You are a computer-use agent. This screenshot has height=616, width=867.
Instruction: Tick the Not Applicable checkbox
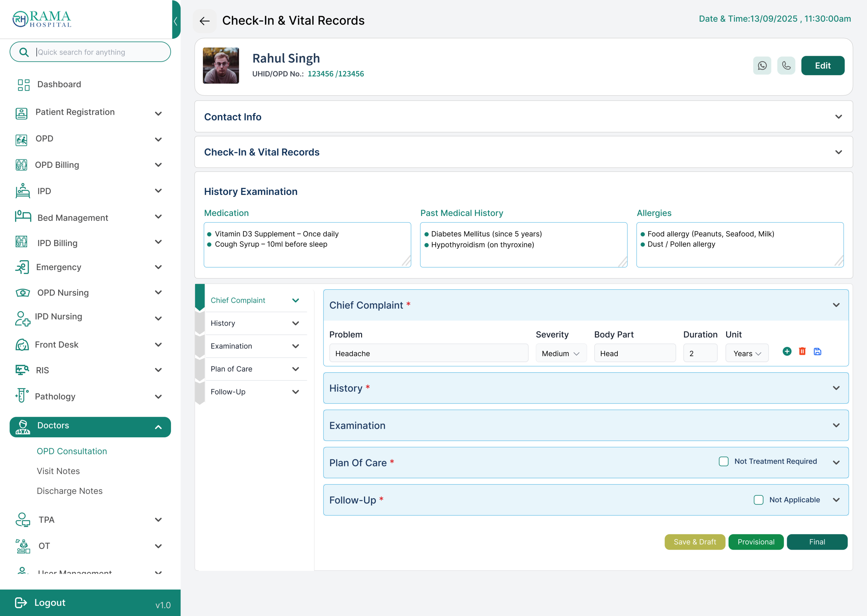pos(759,500)
